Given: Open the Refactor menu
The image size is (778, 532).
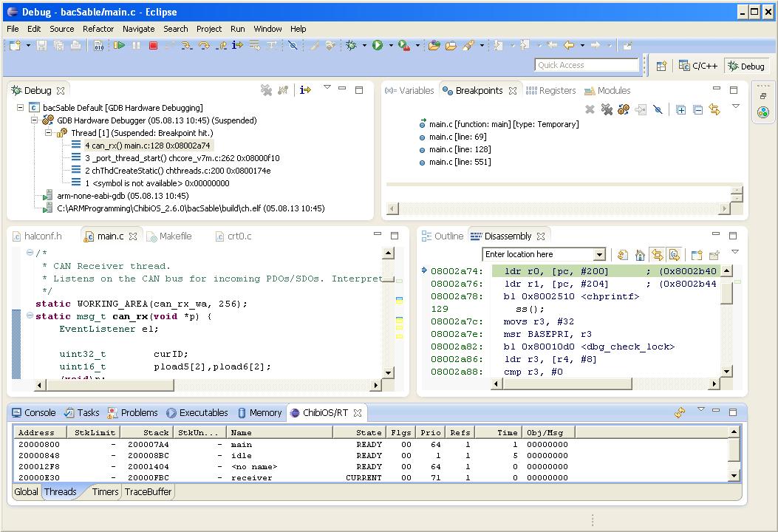Looking at the screenshot, I should [98, 29].
